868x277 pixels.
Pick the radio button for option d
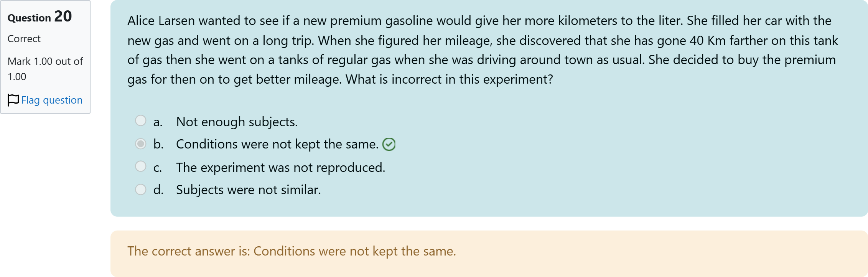click(x=141, y=190)
